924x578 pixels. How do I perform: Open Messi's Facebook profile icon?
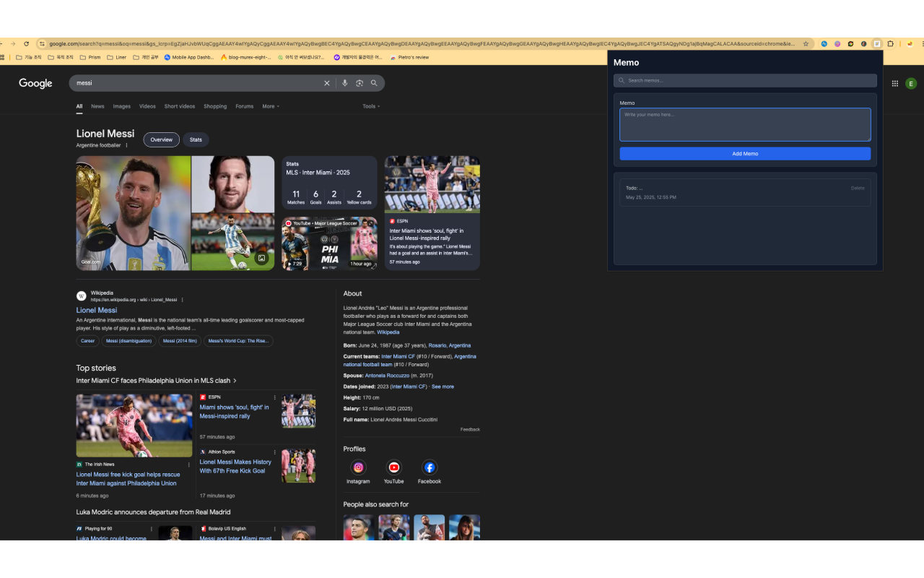430,467
